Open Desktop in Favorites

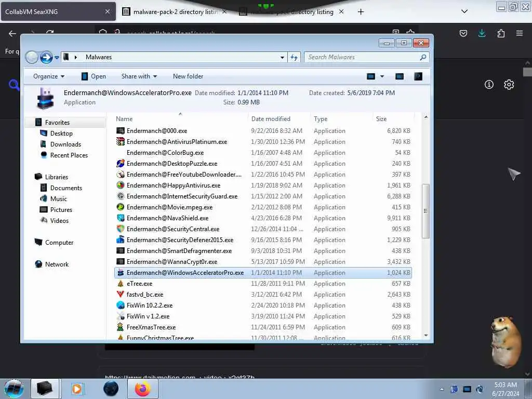[61, 134]
